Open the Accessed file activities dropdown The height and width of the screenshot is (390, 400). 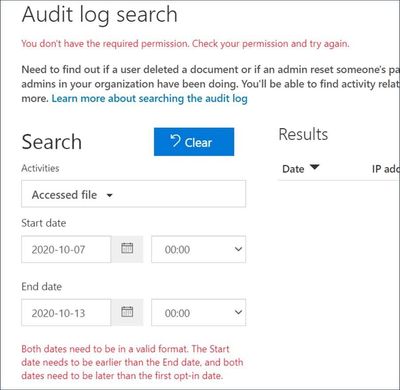click(133, 194)
